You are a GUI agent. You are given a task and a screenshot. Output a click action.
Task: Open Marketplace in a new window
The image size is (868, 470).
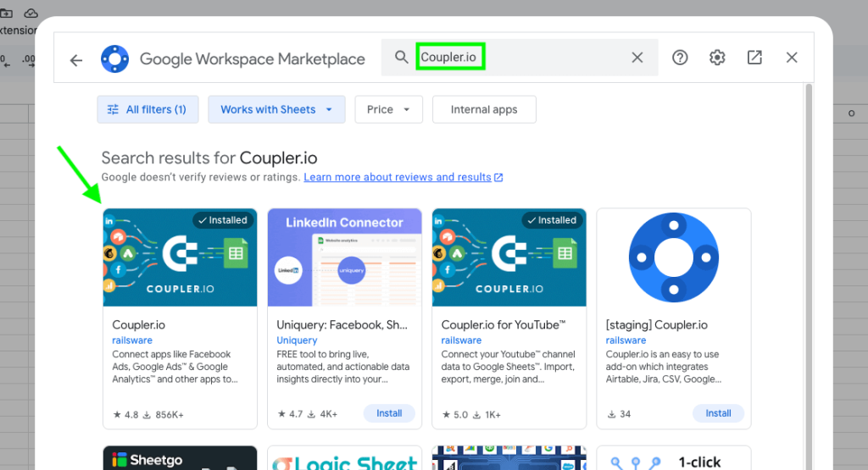click(x=754, y=57)
